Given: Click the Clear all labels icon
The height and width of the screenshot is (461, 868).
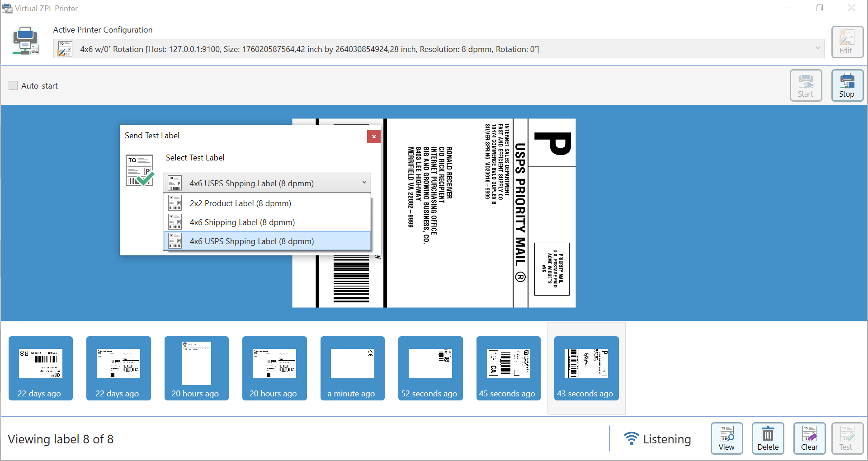Looking at the screenshot, I should tap(809, 437).
